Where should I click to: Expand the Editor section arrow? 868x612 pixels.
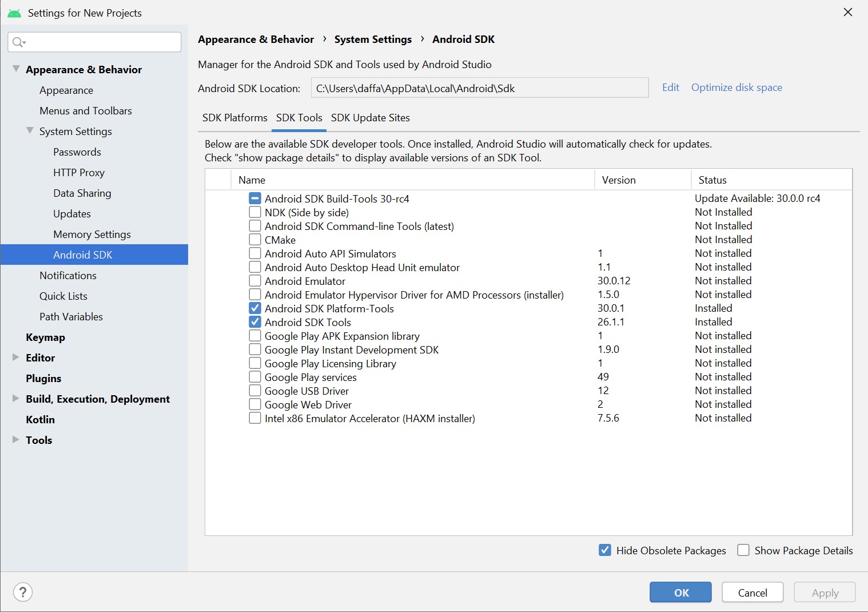(16, 357)
